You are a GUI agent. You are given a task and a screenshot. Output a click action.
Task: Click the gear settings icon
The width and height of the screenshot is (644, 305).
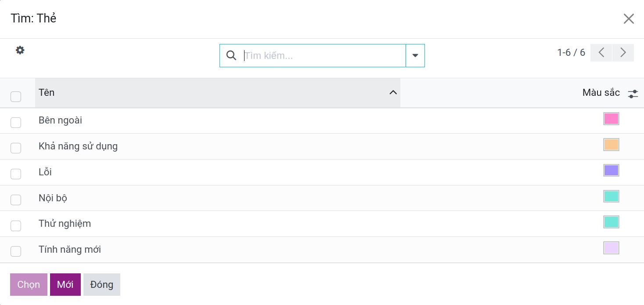click(x=20, y=50)
